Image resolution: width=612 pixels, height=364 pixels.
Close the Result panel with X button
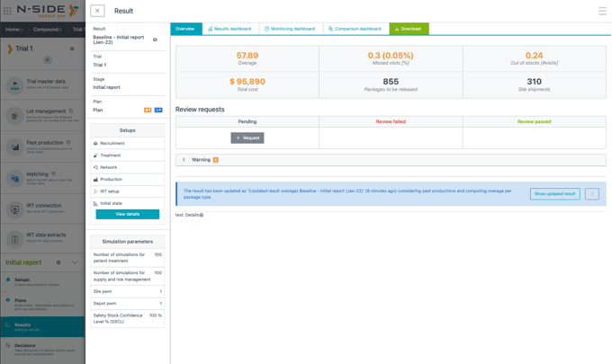[x=97, y=11]
